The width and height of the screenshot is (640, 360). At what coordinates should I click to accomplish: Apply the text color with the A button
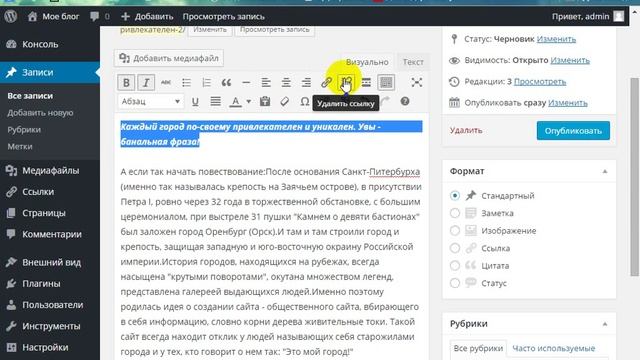pyautogui.click(x=236, y=102)
